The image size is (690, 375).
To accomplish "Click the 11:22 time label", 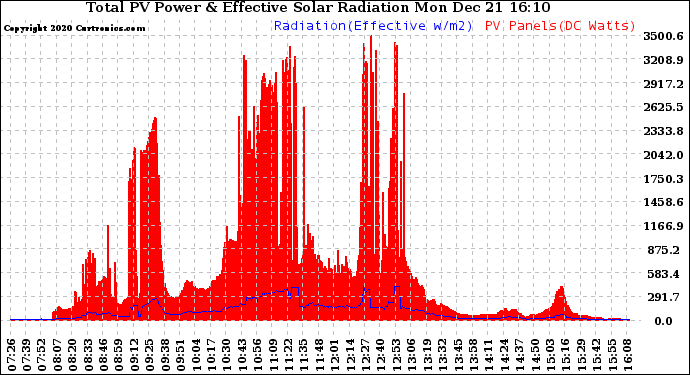I will 289,355.
